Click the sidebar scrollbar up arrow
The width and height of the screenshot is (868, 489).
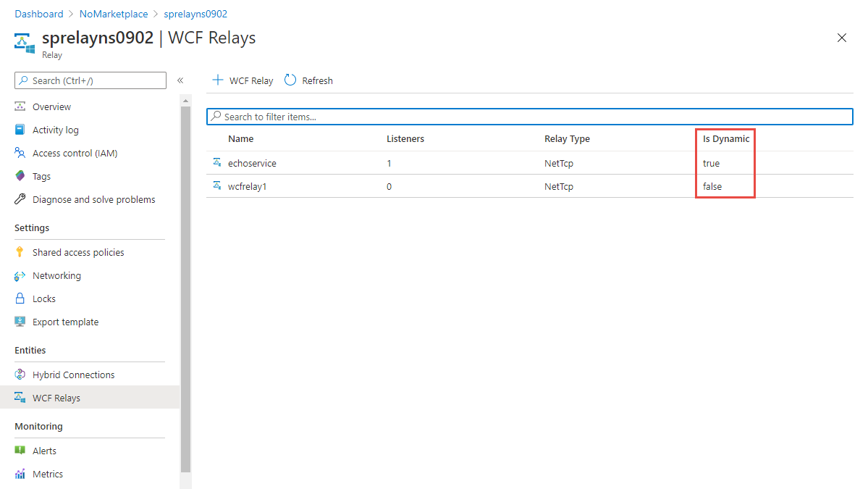point(185,100)
